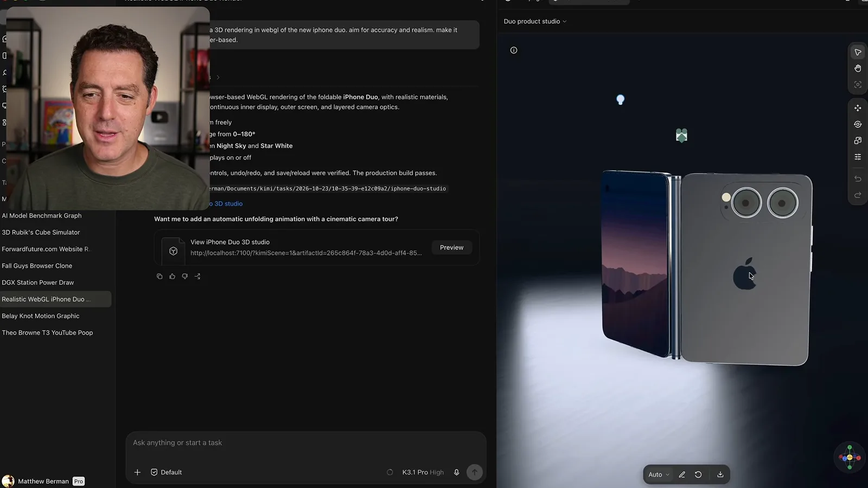868x488 pixels.
Task: Click the iPhone Duo 3D model in viewport
Action: point(708,268)
